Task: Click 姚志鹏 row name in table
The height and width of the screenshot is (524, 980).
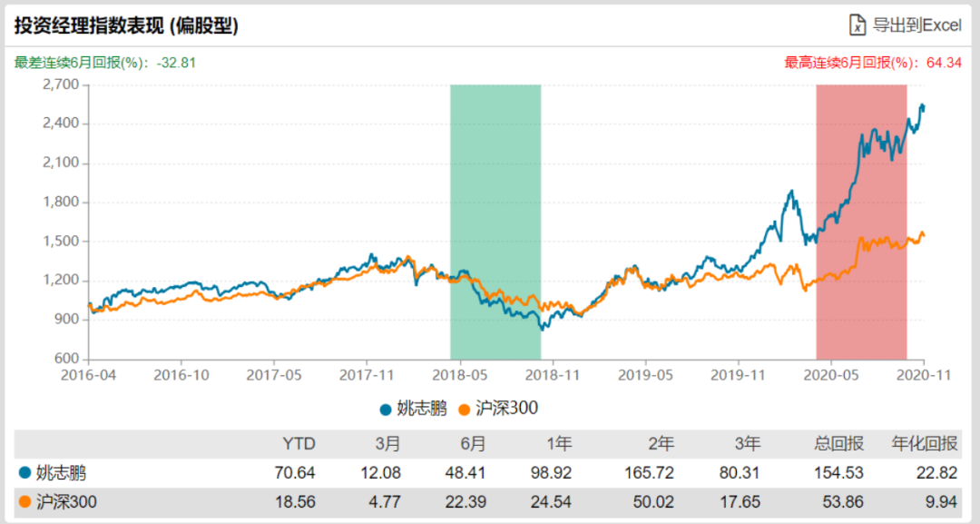Action: pos(61,473)
